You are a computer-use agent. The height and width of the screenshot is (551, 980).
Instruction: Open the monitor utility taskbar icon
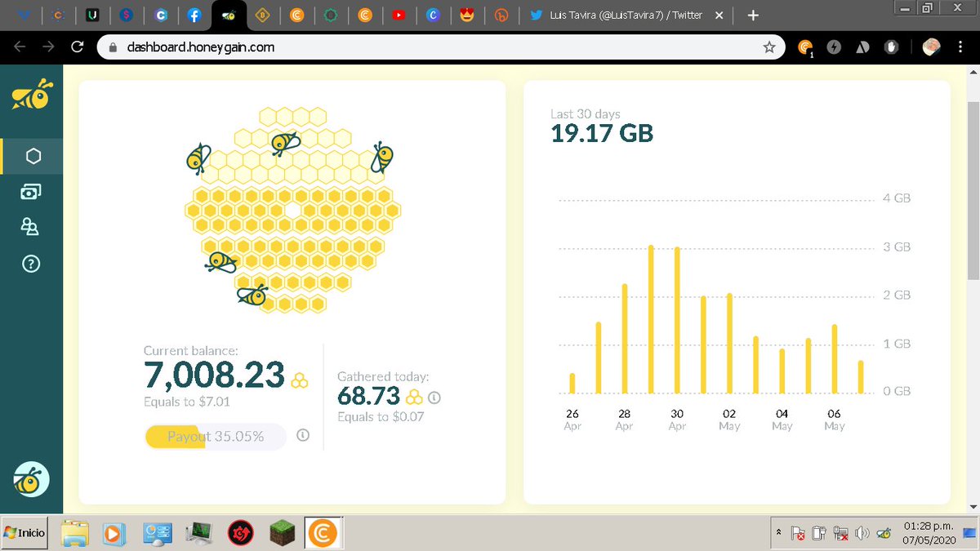[x=198, y=534]
